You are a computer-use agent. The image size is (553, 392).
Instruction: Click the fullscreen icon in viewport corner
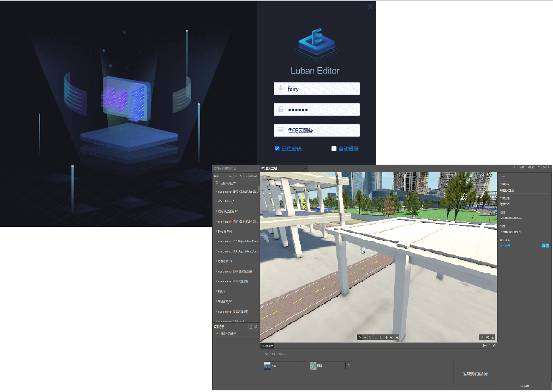click(x=487, y=337)
